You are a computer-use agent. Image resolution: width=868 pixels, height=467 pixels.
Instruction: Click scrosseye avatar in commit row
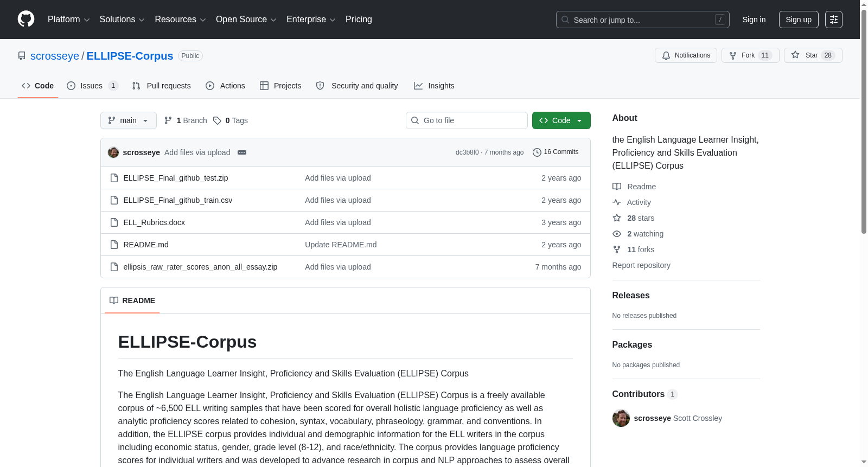click(113, 152)
